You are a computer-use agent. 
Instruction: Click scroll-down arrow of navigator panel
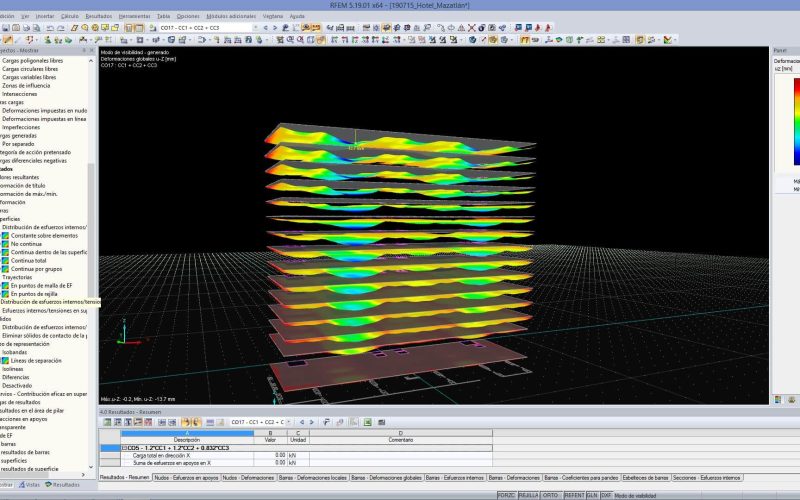pos(91,467)
